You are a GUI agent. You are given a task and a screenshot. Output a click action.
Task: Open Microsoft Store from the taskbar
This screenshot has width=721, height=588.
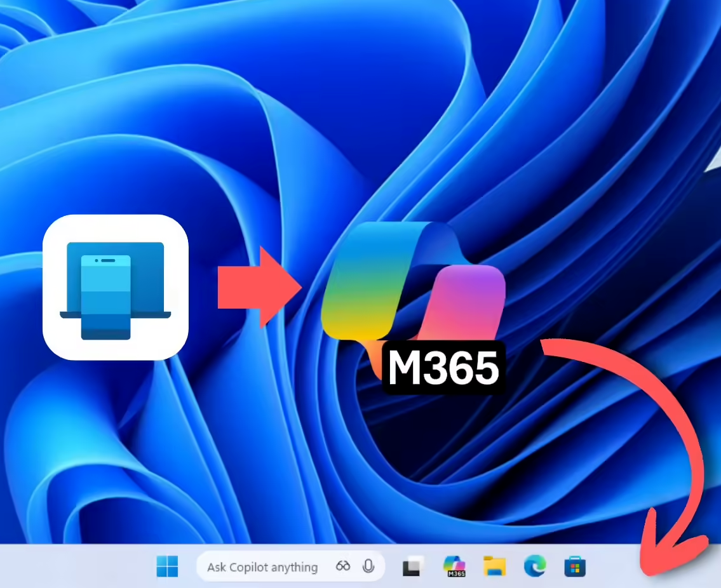click(574, 566)
